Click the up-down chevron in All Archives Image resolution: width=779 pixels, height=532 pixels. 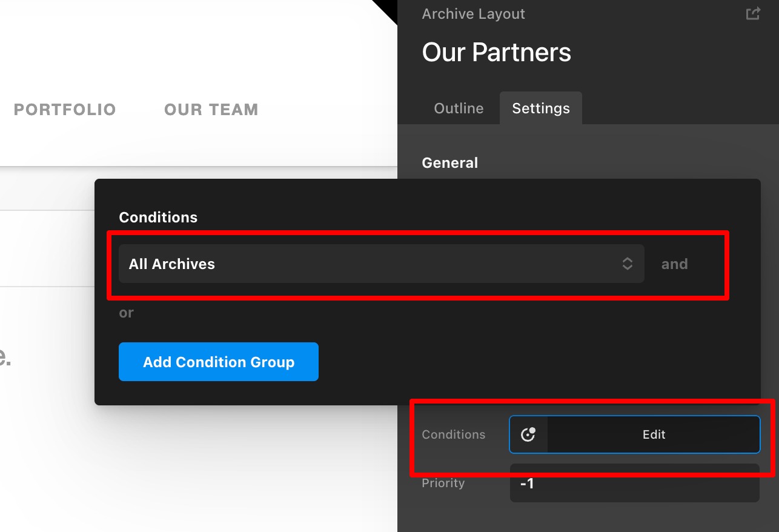tap(628, 264)
